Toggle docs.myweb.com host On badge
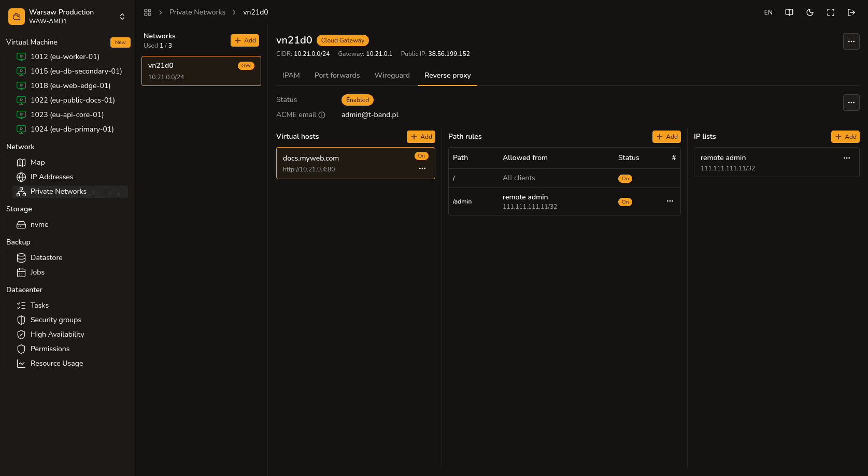The width and height of the screenshot is (868, 476). pos(422,156)
